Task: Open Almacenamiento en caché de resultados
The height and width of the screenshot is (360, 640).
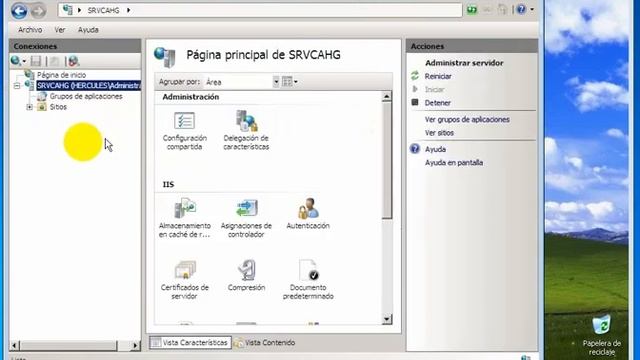Action: [x=184, y=218]
